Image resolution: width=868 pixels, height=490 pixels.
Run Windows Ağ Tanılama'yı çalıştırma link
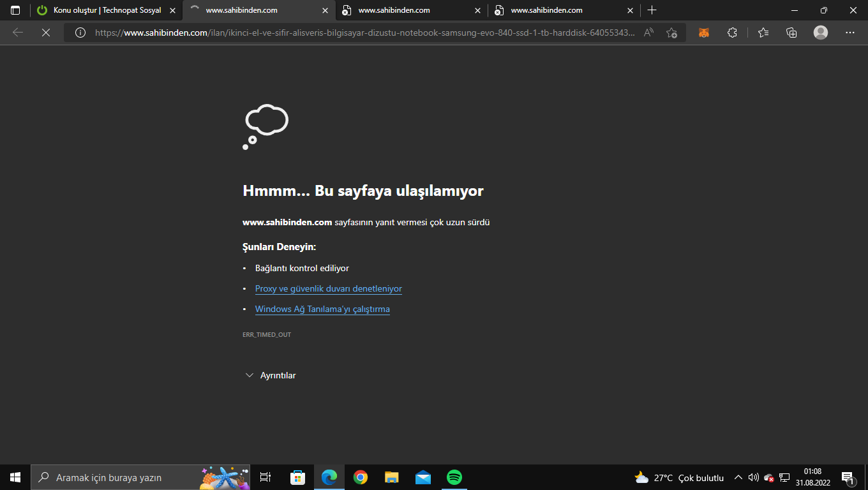click(x=322, y=309)
